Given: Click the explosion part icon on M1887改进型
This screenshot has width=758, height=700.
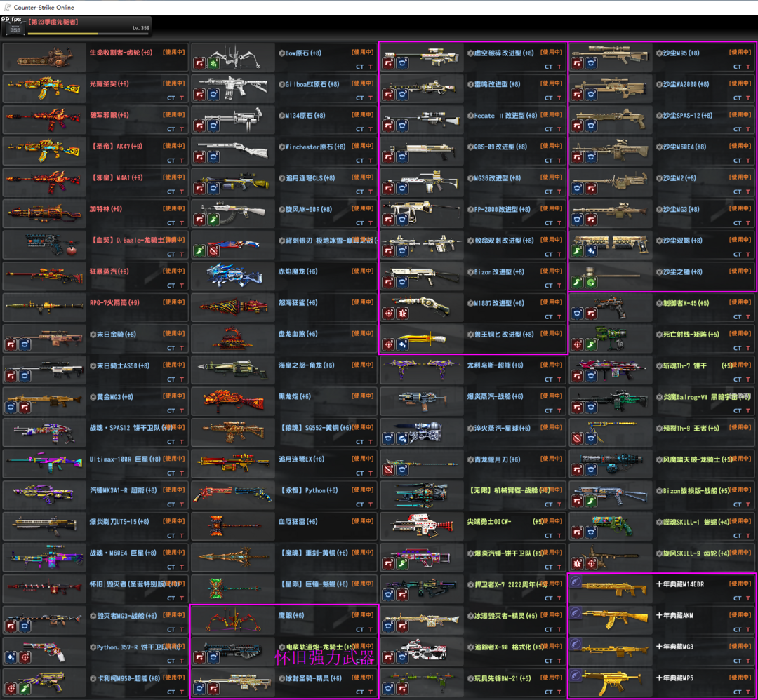Looking at the screenshot, I should [x=402, y=314].
